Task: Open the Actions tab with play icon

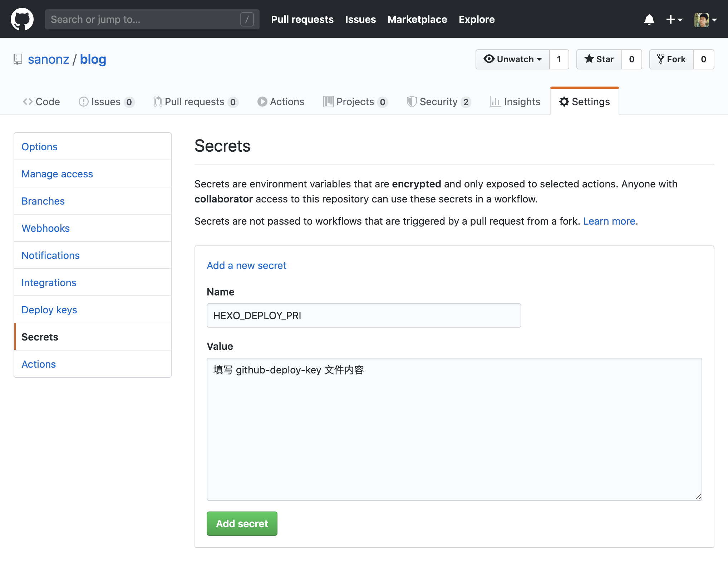Action: pos(281,102)
